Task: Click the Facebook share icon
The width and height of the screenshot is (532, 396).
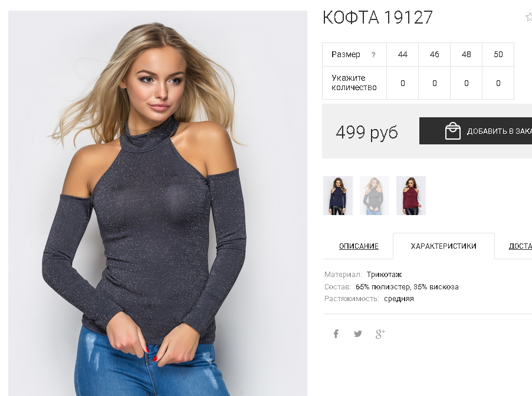Action: [x=336, y=334]
